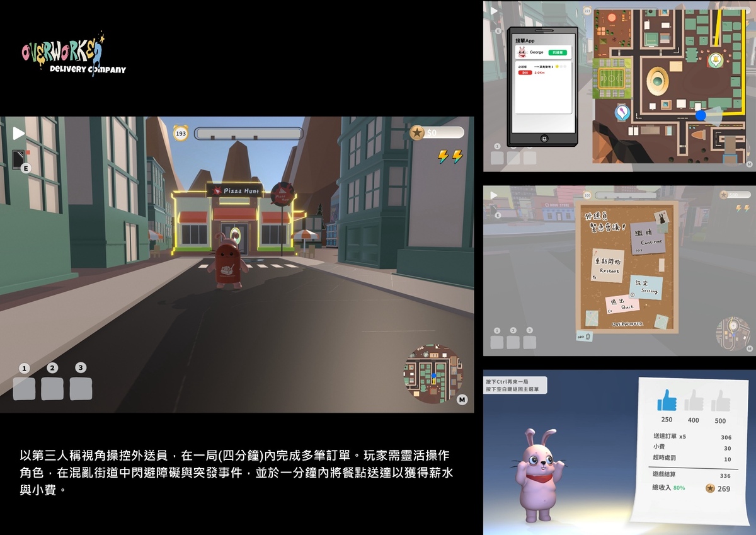Screen dimensions: 756x535
Task: Click the phone home button in map screenshot
Action: pos(544,138)
